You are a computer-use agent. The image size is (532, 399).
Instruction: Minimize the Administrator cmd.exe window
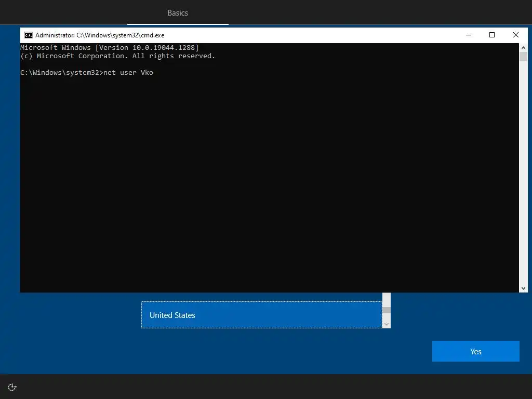[469, 35]
